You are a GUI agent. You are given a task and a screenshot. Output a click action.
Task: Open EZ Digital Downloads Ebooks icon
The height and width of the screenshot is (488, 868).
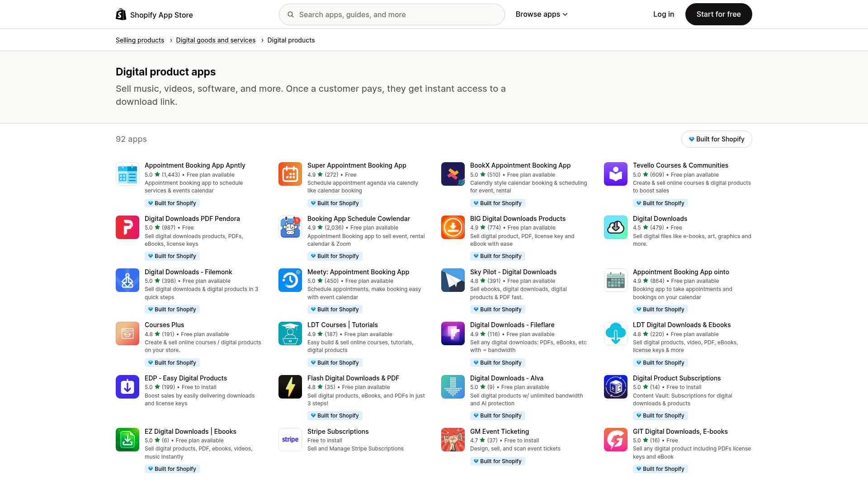(x=127, y=440)
